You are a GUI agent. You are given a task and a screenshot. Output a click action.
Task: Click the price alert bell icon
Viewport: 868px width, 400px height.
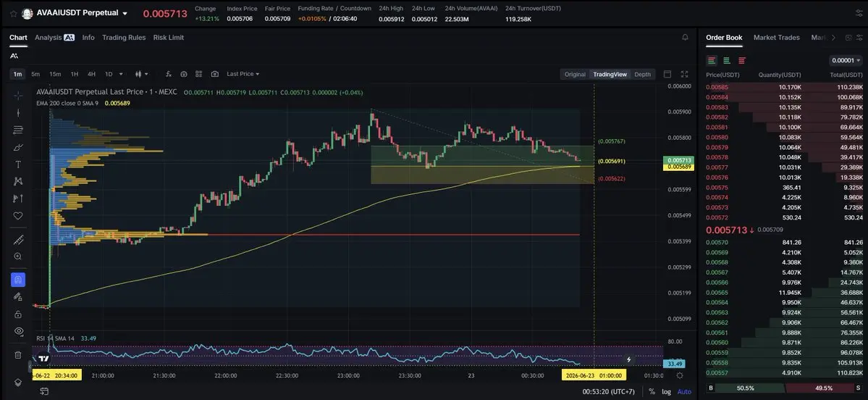pyautogui.click(x=686, y=37)
